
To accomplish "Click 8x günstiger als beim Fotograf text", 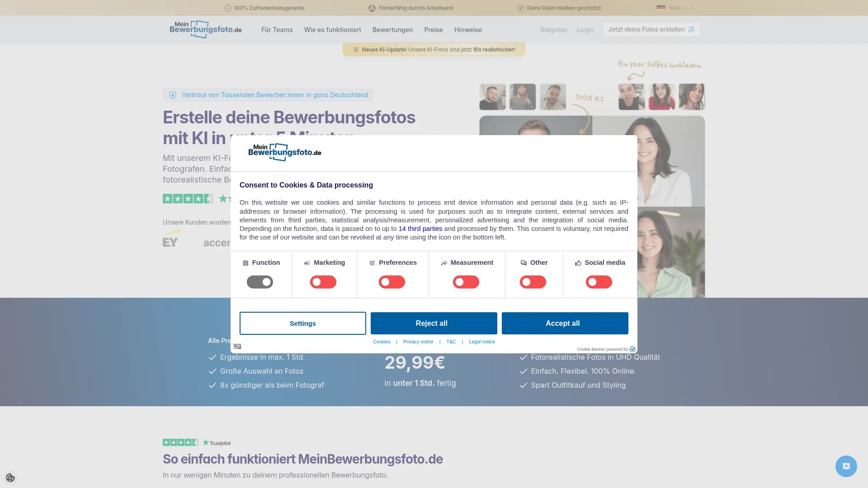I will click(272, 385).
